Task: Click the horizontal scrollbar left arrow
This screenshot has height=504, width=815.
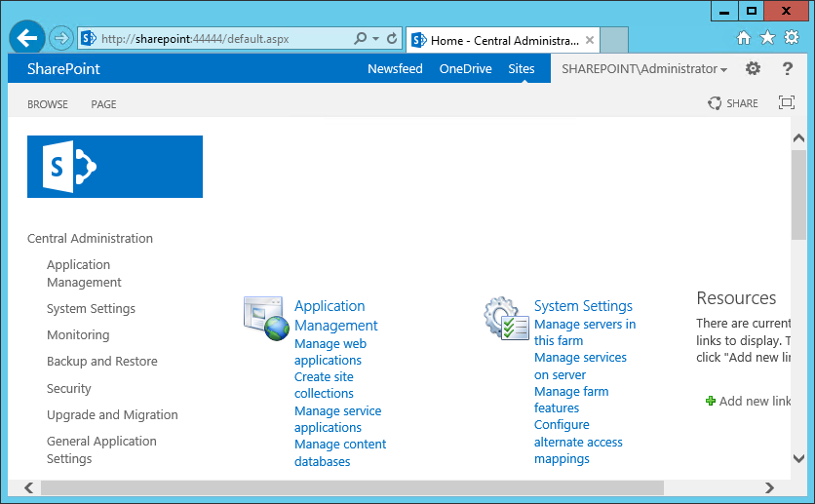Action: [x=29, y=487]
